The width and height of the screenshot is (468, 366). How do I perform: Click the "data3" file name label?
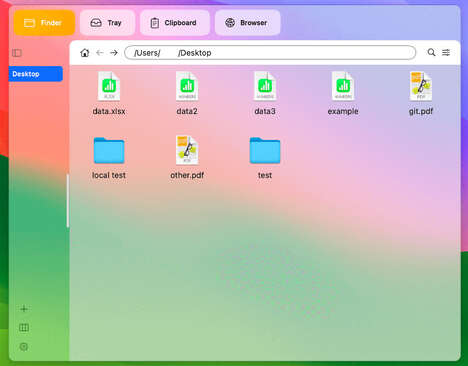(x=265, y=111)
